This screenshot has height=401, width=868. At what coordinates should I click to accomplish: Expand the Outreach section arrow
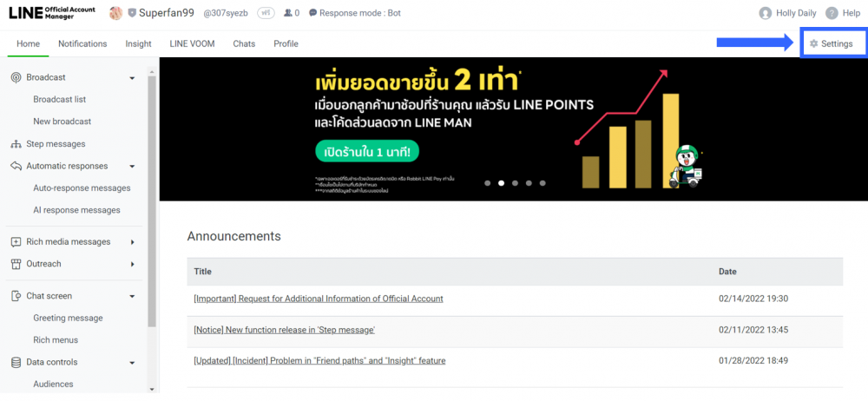[132, 264]
